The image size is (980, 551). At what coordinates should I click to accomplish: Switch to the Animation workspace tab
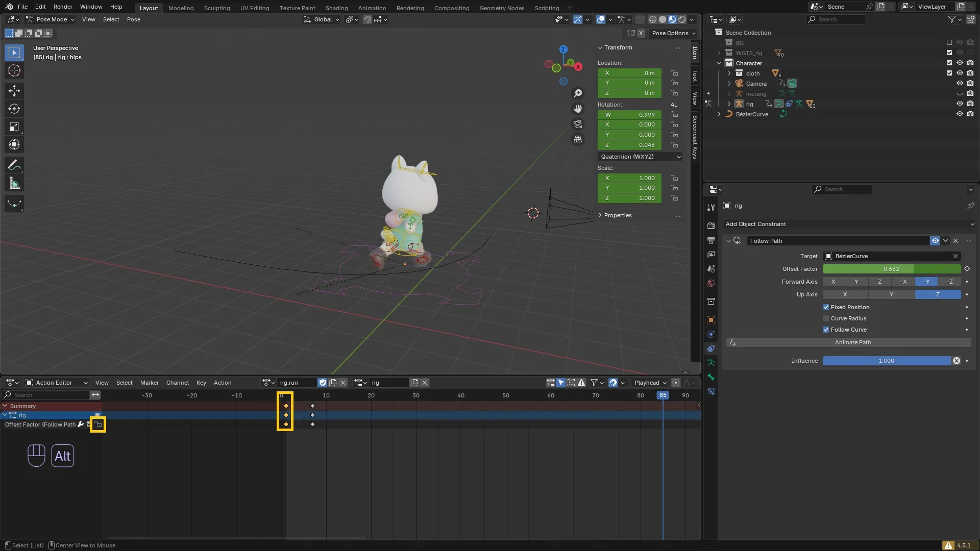[372, 8]
